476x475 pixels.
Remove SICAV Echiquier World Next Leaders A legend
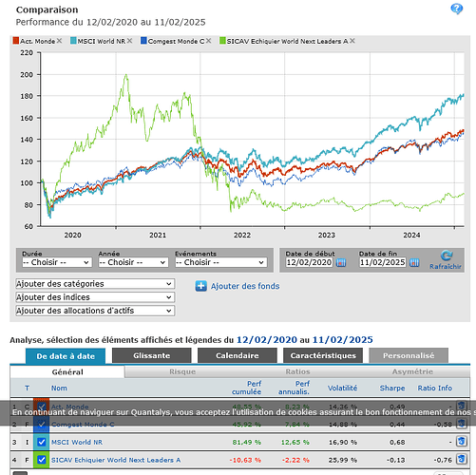click(x=352, y=41)
